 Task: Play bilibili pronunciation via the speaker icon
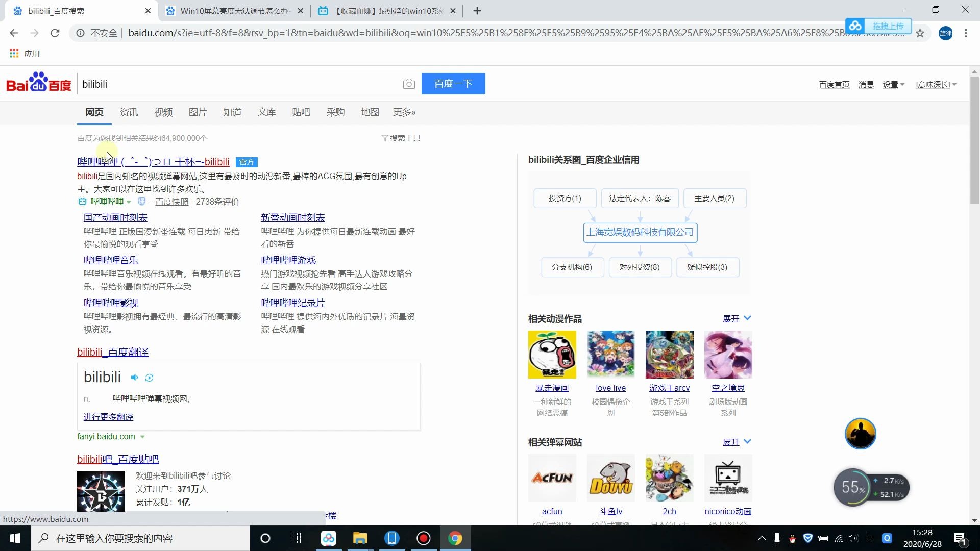[134, 378]
